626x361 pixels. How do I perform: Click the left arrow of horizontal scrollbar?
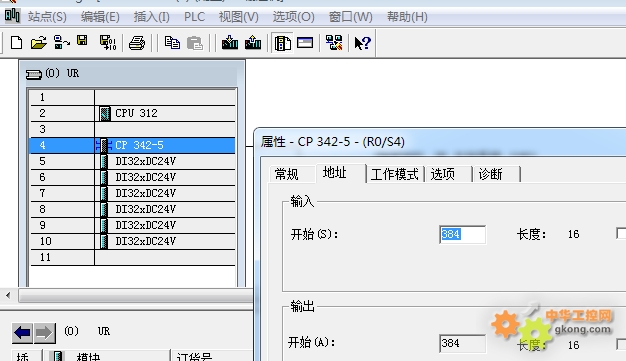click(x=8, y=296)
